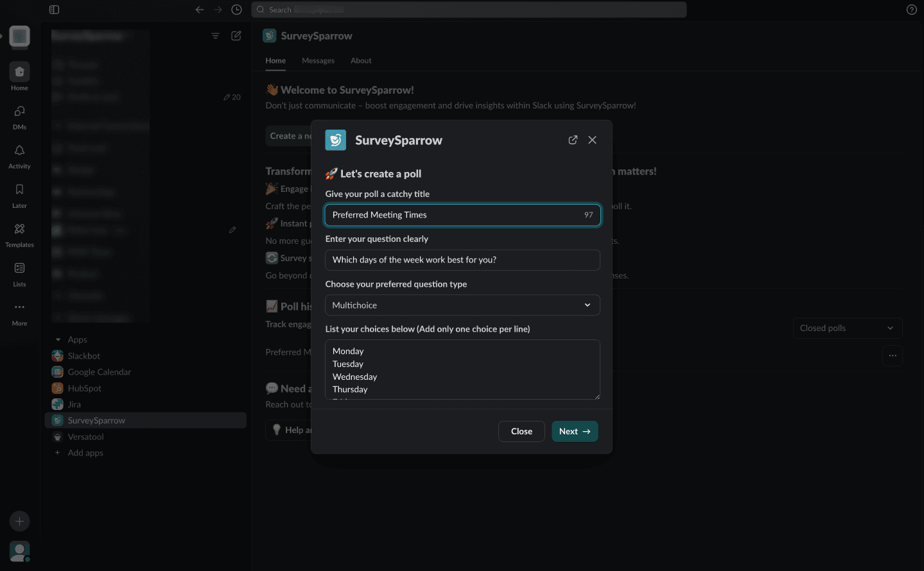Screen dimensions: 924x571
Task: Open the Closed polls filter dropdown
Action: tap(847, 328)
